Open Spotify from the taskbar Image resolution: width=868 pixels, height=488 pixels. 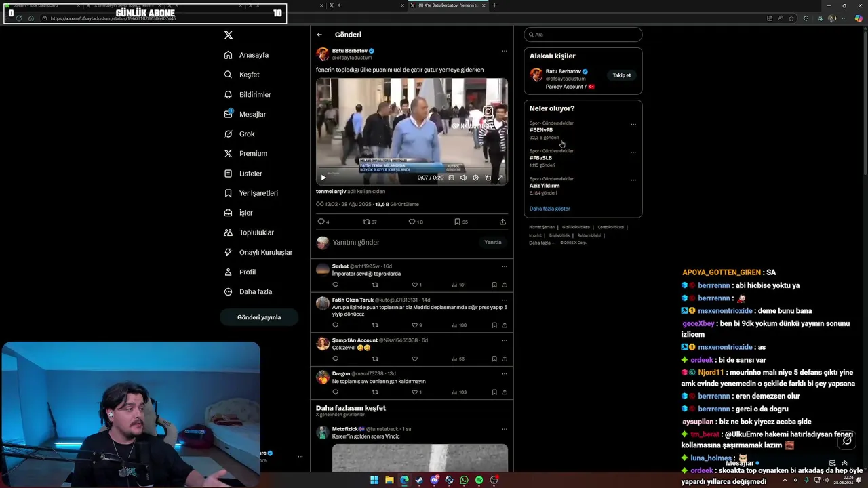tap(479, 480)
